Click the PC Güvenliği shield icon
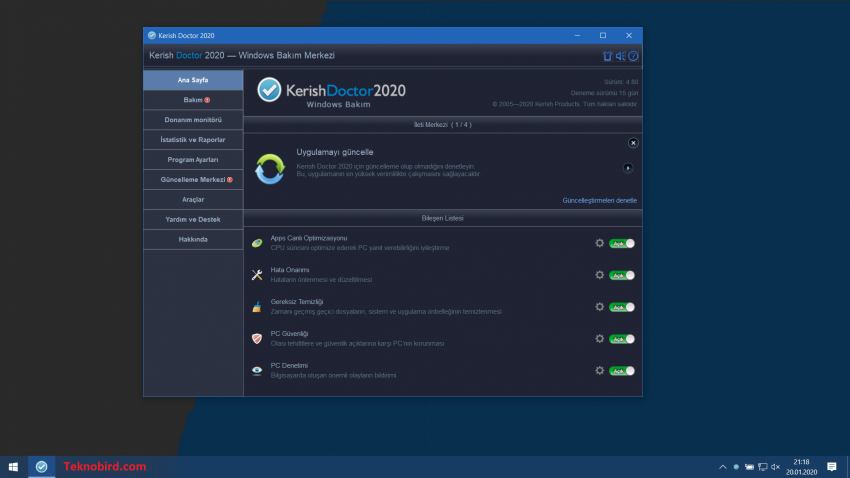Screen dimensions: 850x478 point(257,339)
